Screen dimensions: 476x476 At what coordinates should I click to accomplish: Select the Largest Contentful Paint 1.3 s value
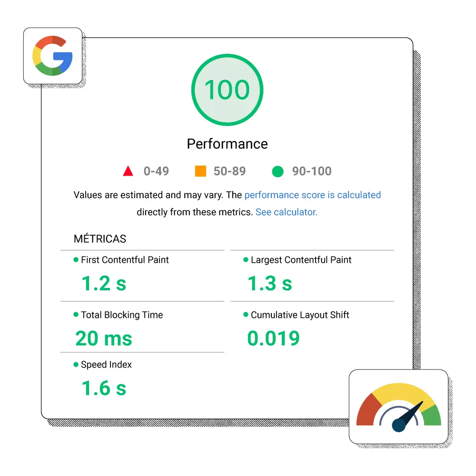269,284
